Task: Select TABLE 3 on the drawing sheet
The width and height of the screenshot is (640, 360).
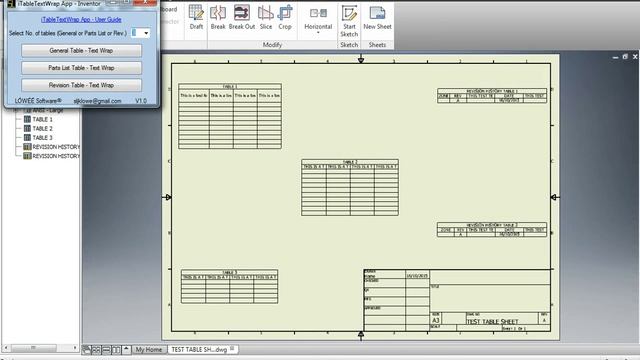Action: pyautogui.click(x=229, y=287)
